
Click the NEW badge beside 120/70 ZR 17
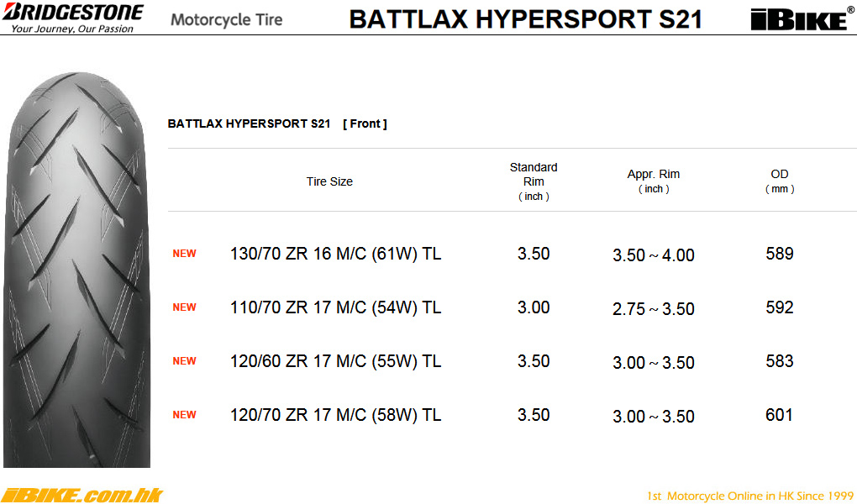coord(184,415)
